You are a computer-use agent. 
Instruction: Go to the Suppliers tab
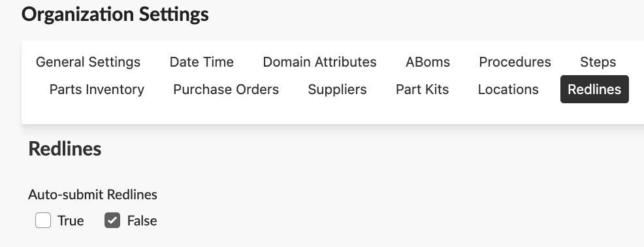pos(337,89)
